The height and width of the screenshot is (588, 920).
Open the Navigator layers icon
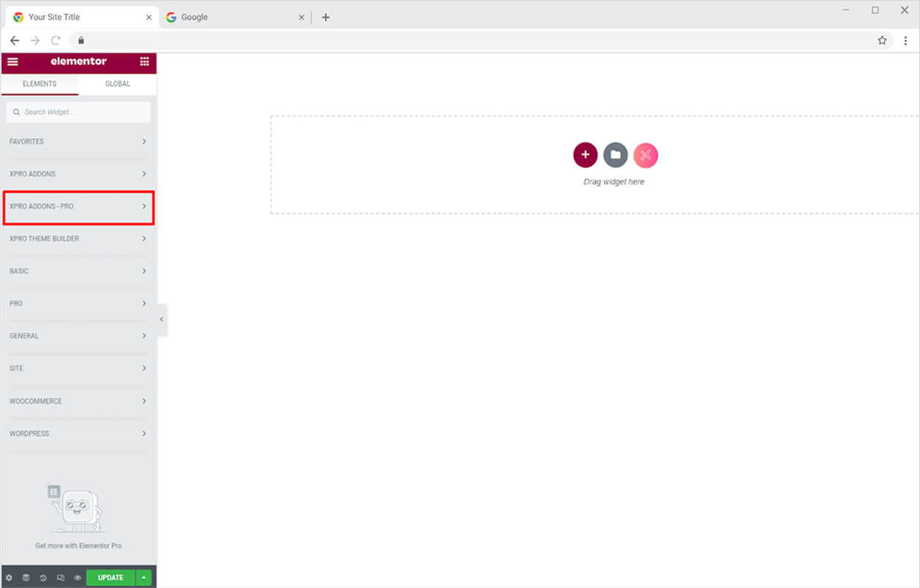coord(27,577)
